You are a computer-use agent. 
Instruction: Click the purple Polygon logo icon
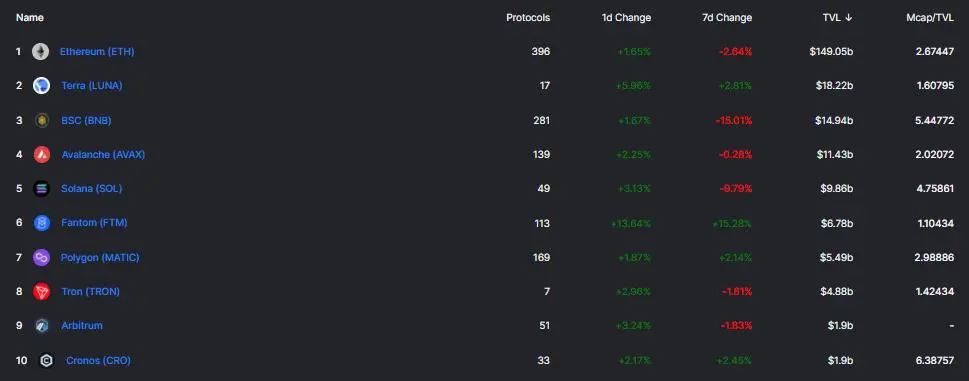[41, 257]
